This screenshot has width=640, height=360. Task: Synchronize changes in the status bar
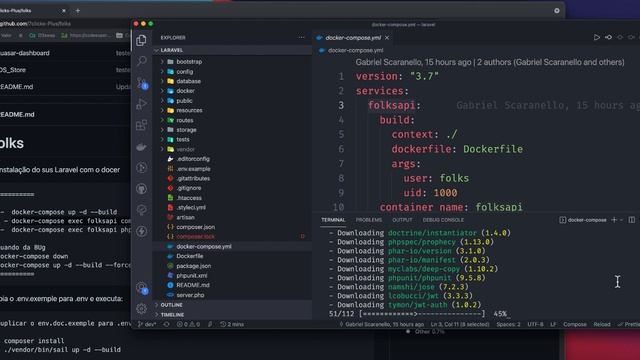(x=167, y=324)
